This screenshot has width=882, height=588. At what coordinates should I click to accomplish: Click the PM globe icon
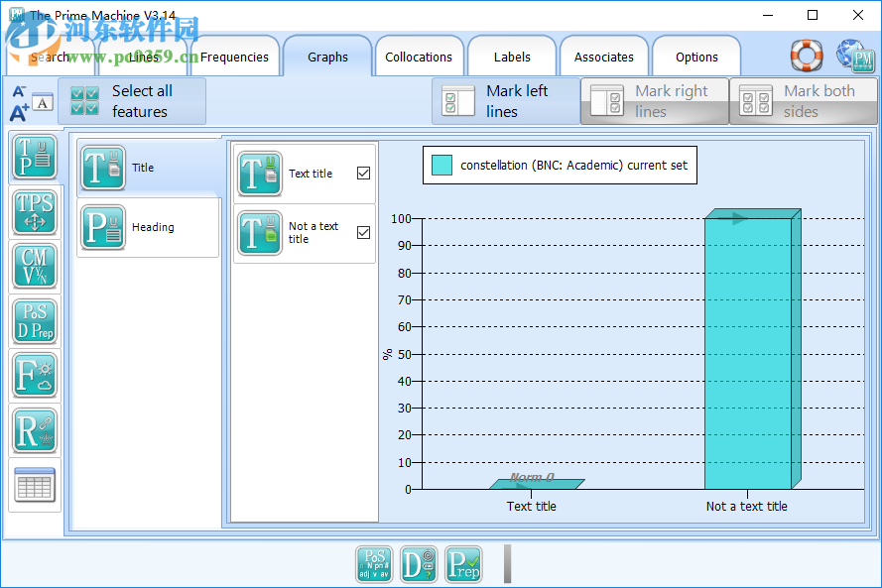pos(854,57)
